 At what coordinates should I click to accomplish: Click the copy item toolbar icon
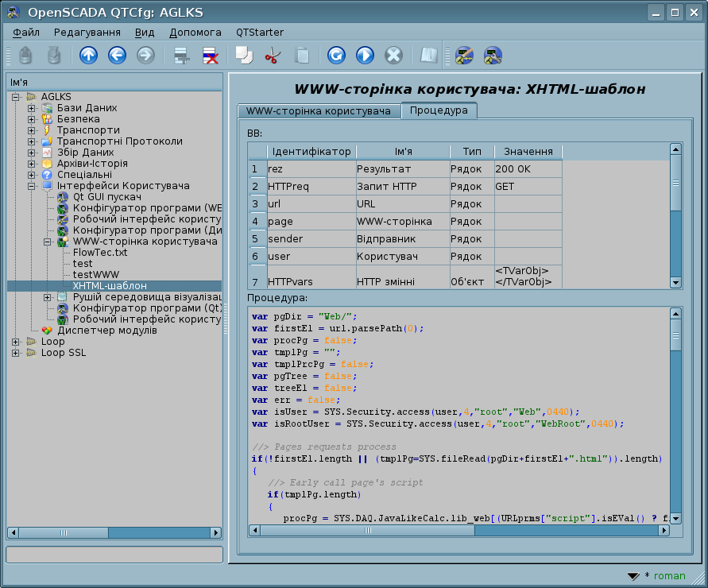click(243, 56)
